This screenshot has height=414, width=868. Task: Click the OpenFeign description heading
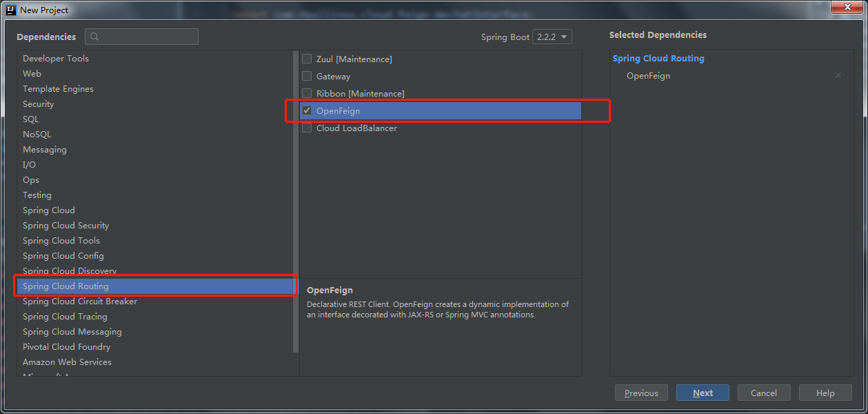pos(330,290)
